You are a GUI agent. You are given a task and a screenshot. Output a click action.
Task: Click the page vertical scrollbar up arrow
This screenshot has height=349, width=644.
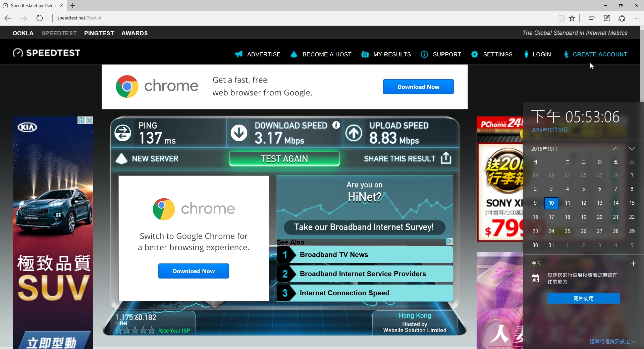point(642,28)
